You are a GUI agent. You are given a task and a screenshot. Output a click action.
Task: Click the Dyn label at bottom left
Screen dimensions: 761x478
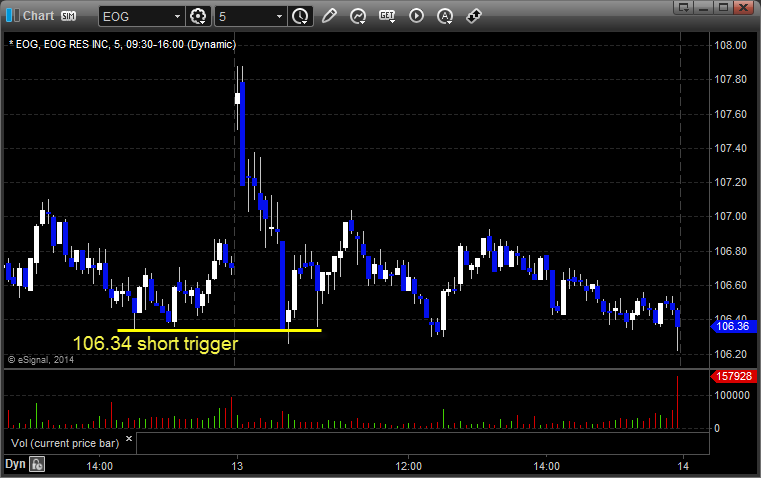pos(15,464)
